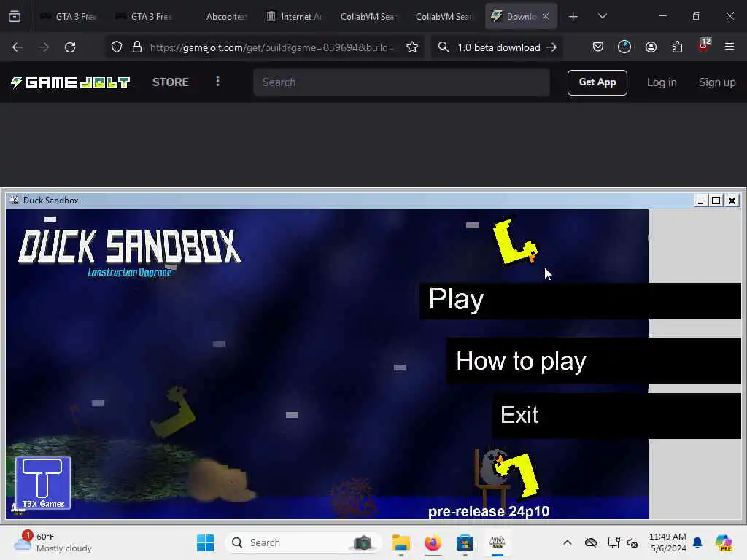Click Sign up on Game Jolt

pyautogui.click(x=717, y=82)
